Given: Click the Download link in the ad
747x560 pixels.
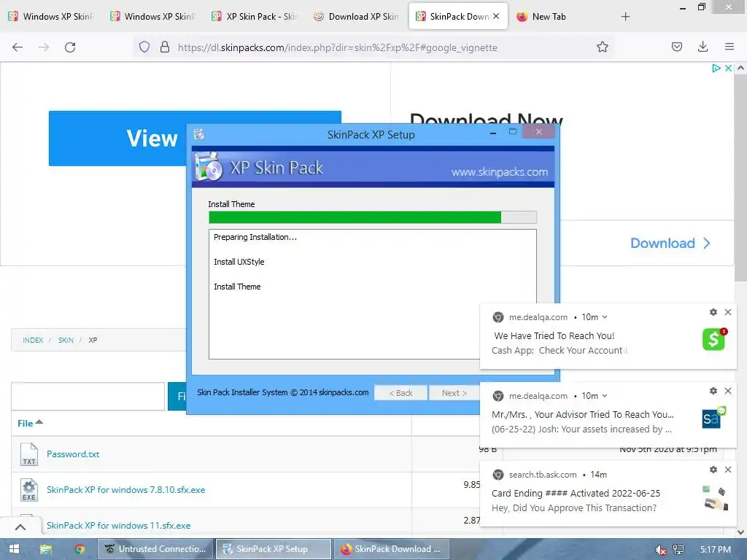Looking at the screenshot, I should coord(671,244).
